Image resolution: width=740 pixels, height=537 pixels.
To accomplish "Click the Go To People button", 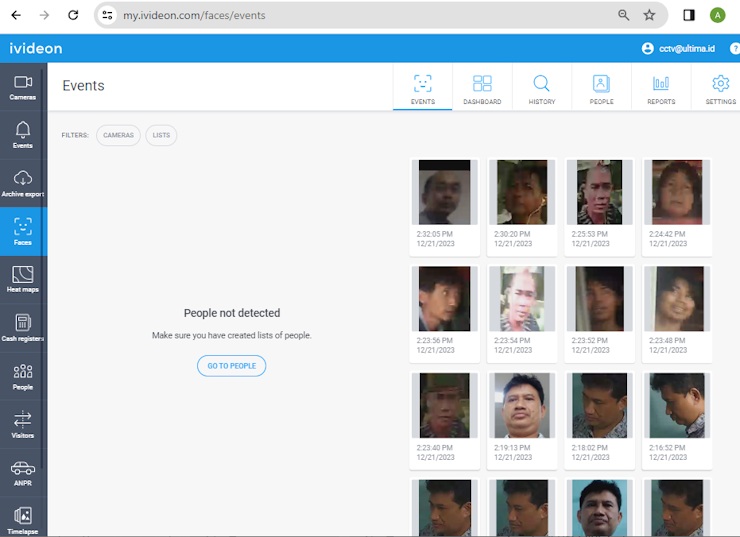I will [x=231, y=366].
